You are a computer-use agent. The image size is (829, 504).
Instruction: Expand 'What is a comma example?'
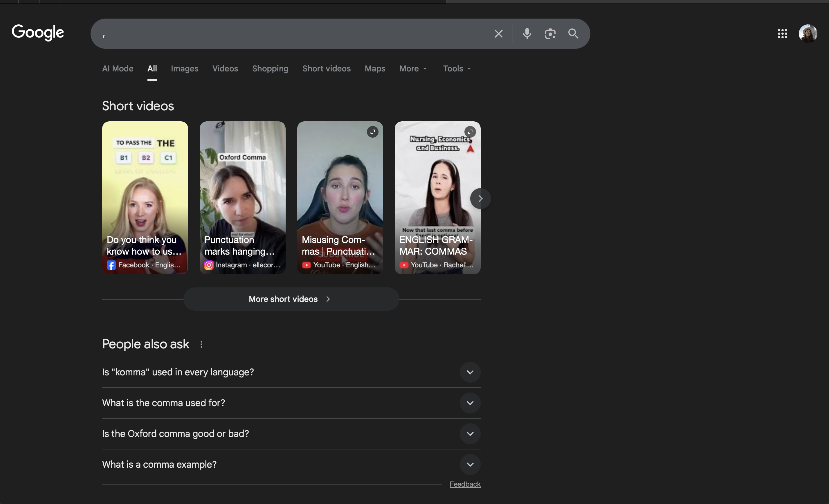click(x=470, y=465)
